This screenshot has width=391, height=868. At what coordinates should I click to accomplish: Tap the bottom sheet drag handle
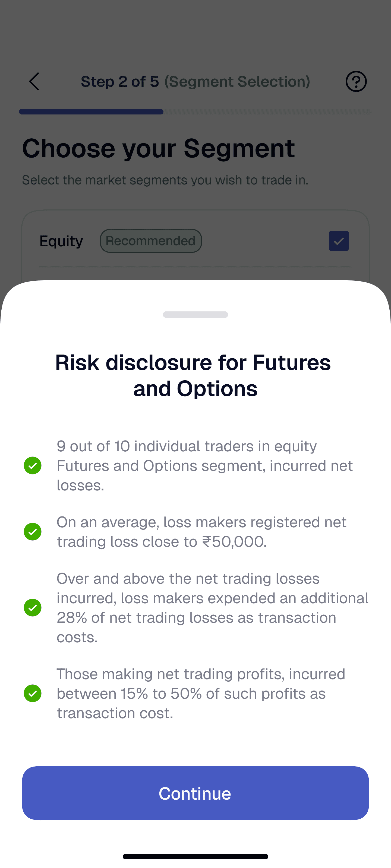pyautogui.click(x=195, y=314)
